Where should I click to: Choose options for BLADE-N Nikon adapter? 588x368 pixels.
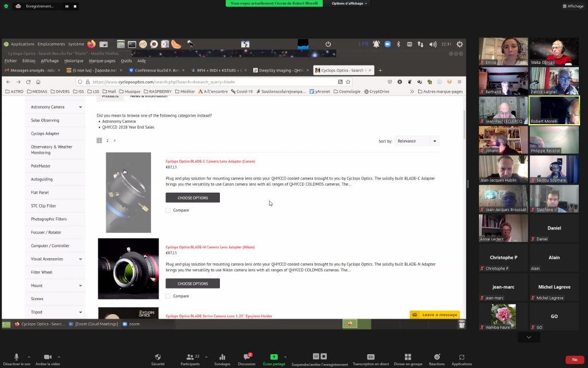click(x=193, y=283)
